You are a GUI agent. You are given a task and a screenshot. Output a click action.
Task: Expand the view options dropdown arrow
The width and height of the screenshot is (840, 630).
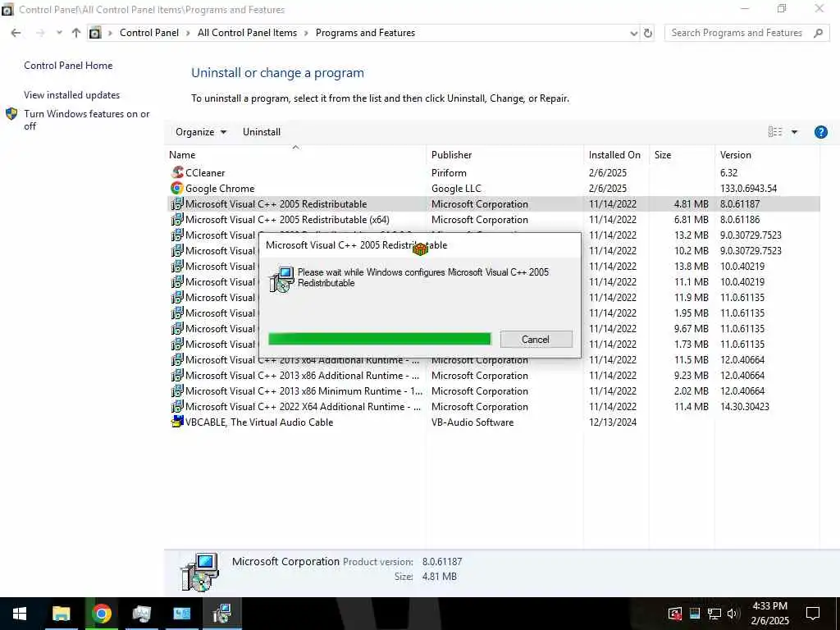click(794, 132)
